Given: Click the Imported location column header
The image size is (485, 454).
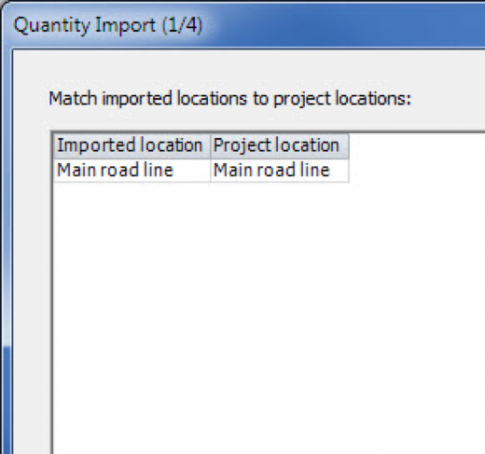Looking at the screenshot, I should point(132,146).
